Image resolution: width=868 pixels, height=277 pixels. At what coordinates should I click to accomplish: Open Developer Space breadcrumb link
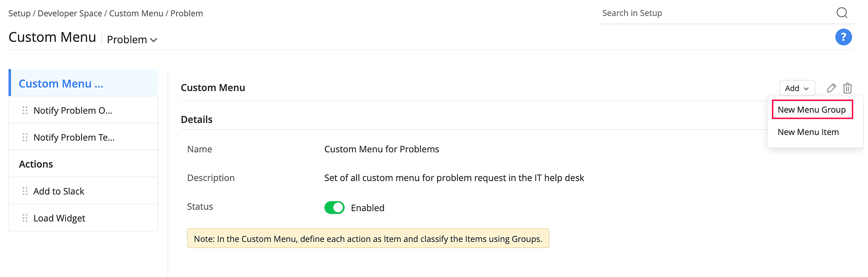tap(70, 13)
